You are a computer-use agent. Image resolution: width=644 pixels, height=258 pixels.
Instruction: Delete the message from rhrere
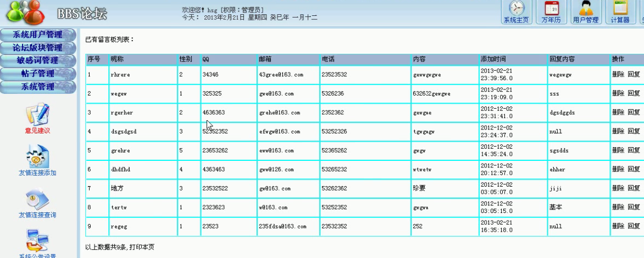point(618,75)
